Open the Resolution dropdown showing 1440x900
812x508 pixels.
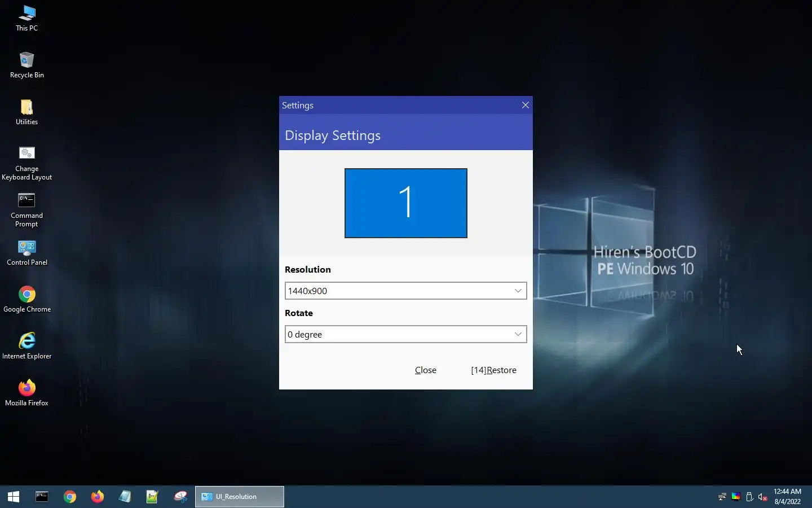[406, 291]
